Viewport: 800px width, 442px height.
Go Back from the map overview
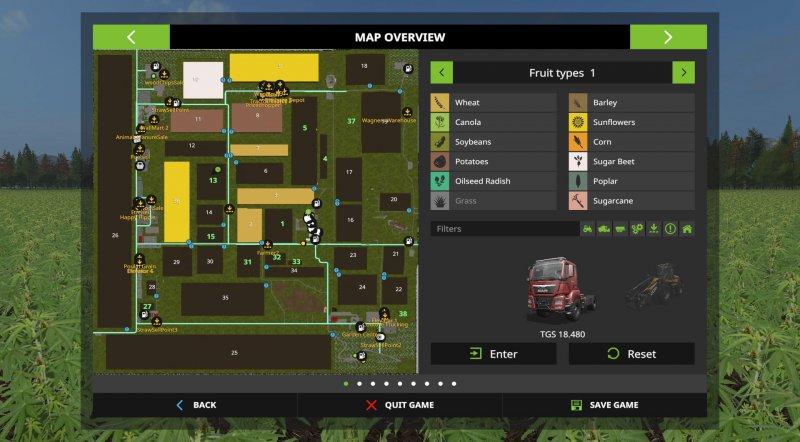195,405
